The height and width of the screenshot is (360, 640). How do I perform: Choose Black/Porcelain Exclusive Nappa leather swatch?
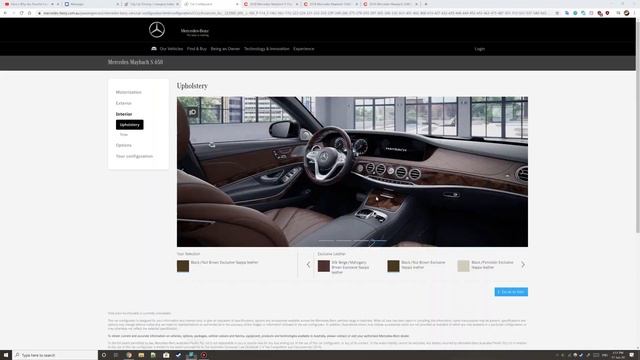pyautogui.click(x=463, y=266)
